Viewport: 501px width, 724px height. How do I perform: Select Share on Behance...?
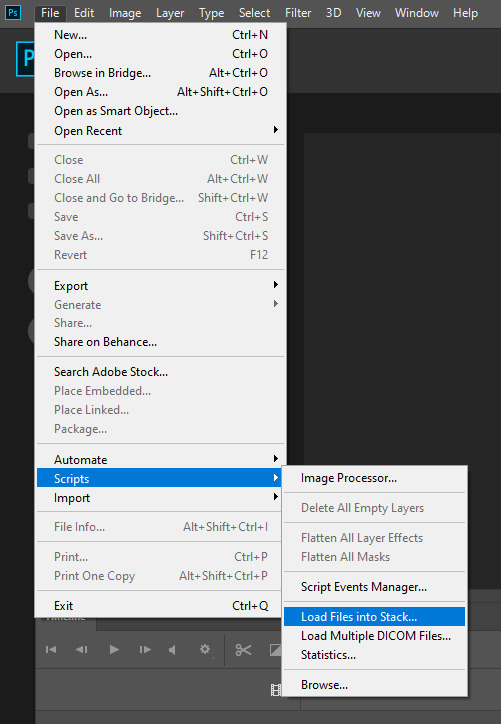(x=160, y=342)
